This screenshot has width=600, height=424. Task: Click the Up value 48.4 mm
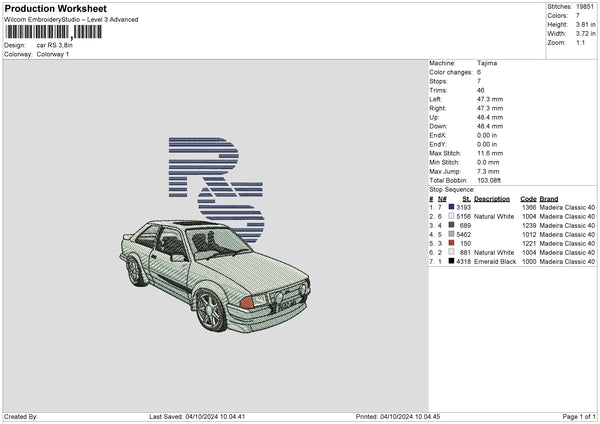490,117
